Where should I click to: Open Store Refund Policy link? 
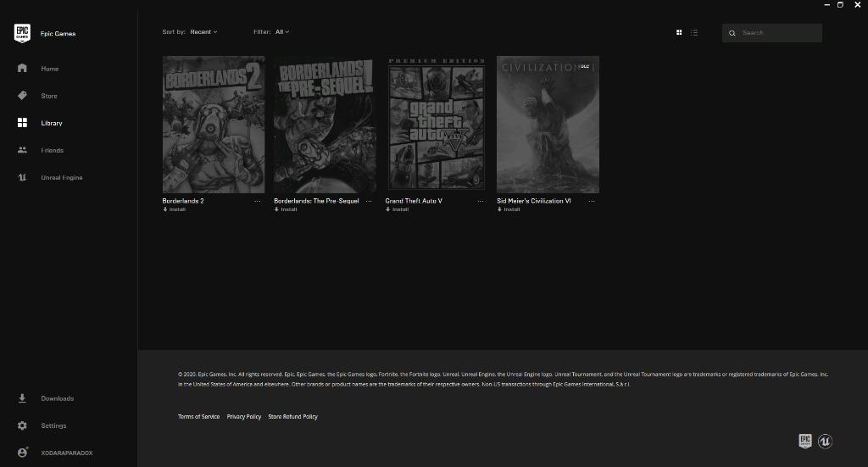pyautogui.click(x=292, y=417)
